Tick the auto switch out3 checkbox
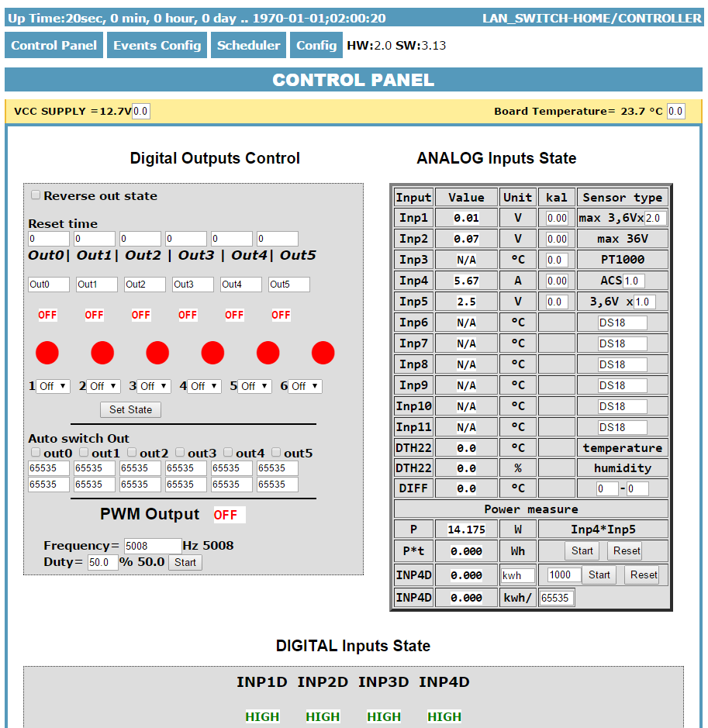 180,452
